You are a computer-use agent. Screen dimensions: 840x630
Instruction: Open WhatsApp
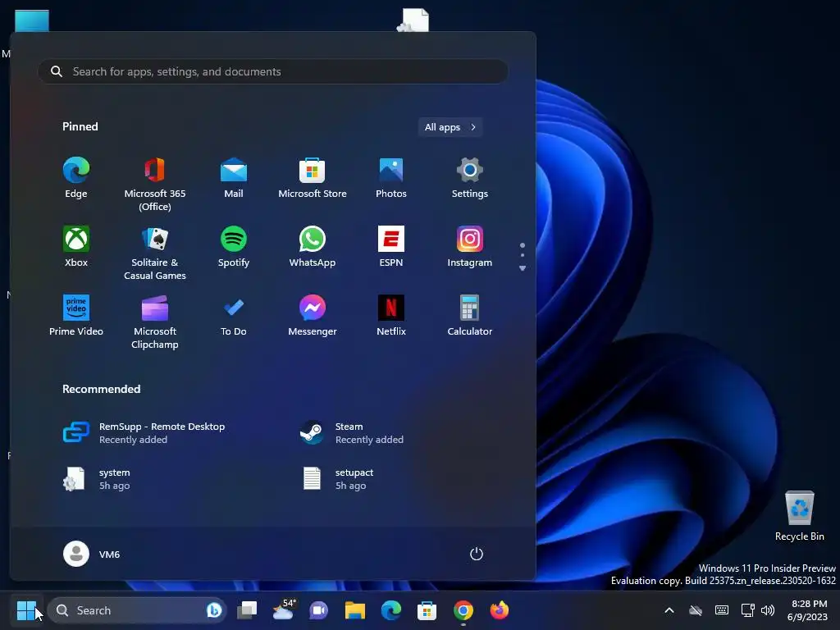pyautogui.click(x=313, y=247)
